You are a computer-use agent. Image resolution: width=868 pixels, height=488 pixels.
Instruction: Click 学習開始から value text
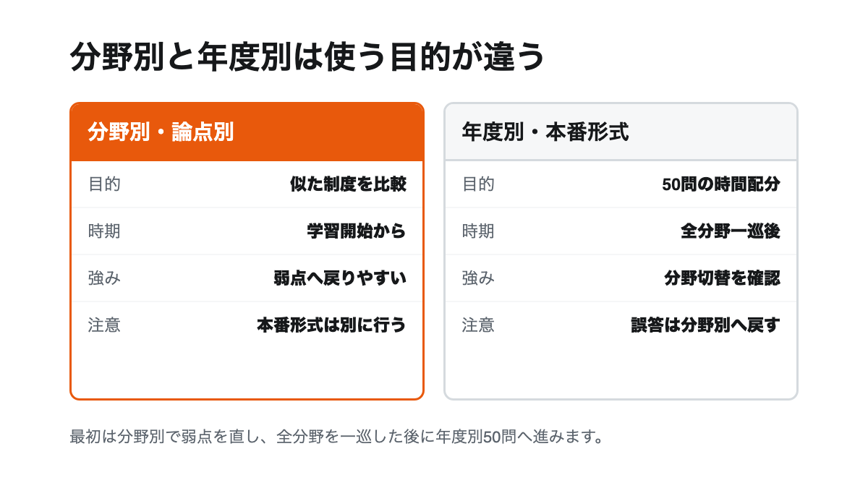point(357,231)
